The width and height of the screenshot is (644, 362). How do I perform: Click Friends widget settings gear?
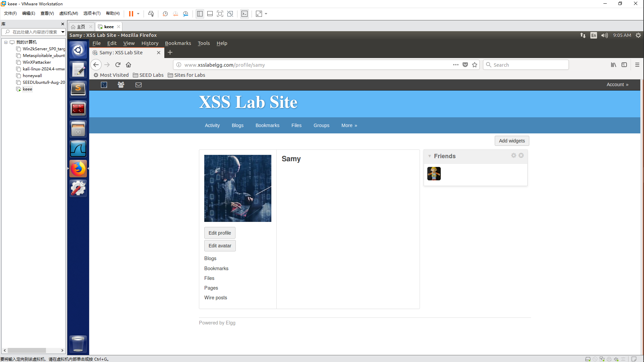click(x=514, y=156)
